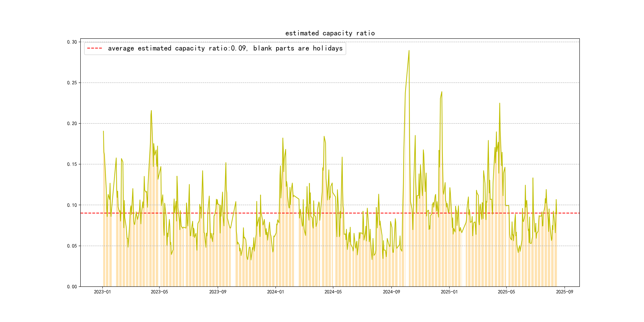Click the 0.10 y-axis tick label
The height and width of the screenshot is (322, 644).
pos(72,205)
